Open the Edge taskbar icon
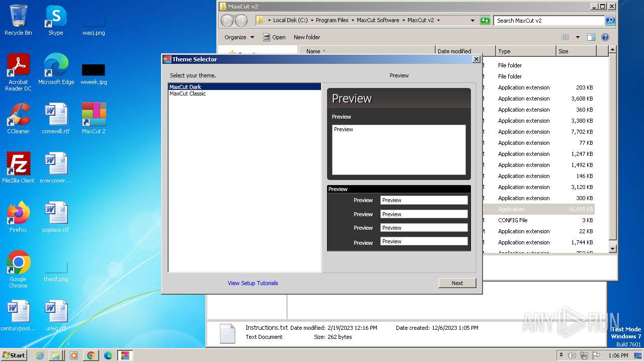The height and width of the screenshot is (362, 644). (108, 355)
